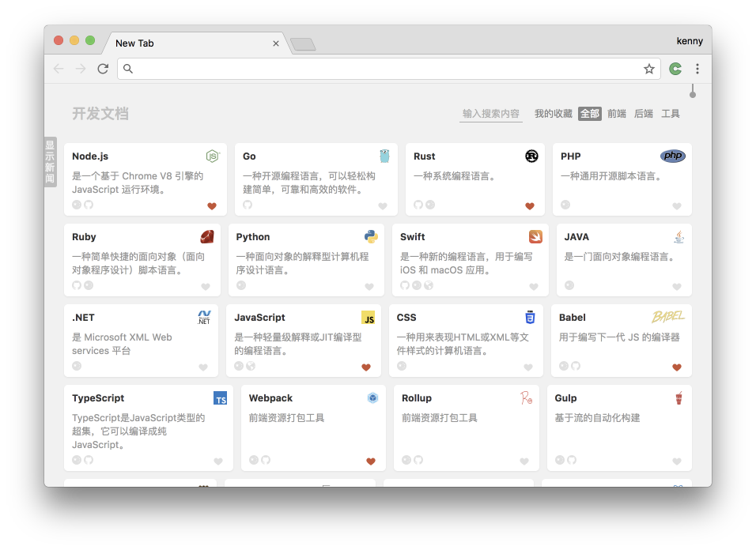
Task: Favorite CSS with its heart icon
Action: click(x=528, y=367)
